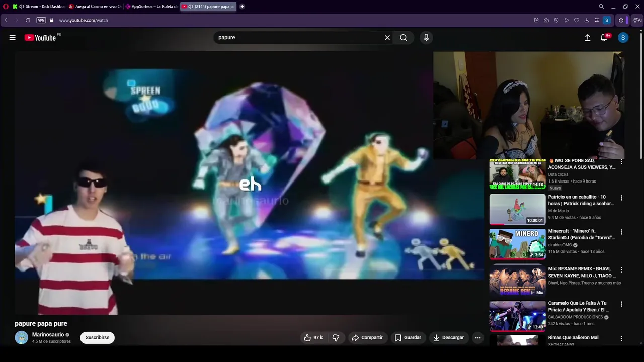Toggle the Opera VPN badge
This screenshot has width=644, height=362.
pyautogui.click(x=41, y=20)
